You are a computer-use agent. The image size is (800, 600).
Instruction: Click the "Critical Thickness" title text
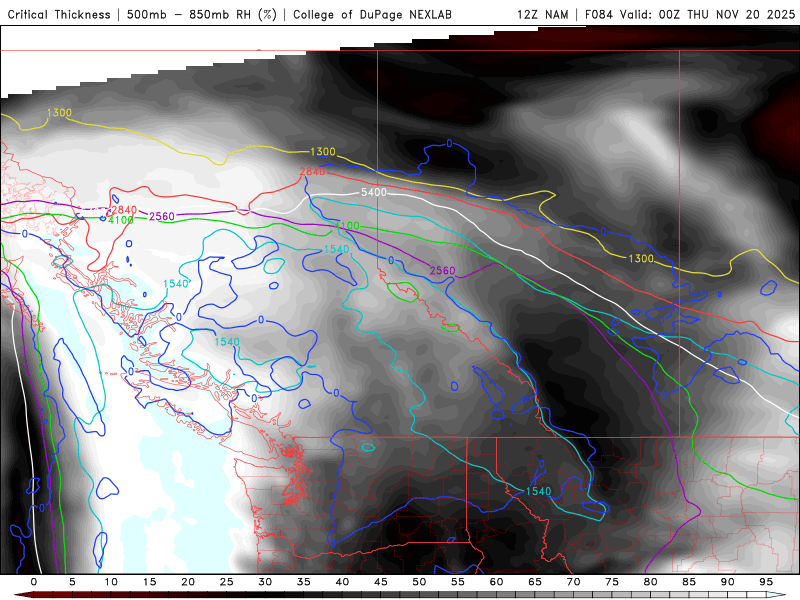click(x=59, y=15)
